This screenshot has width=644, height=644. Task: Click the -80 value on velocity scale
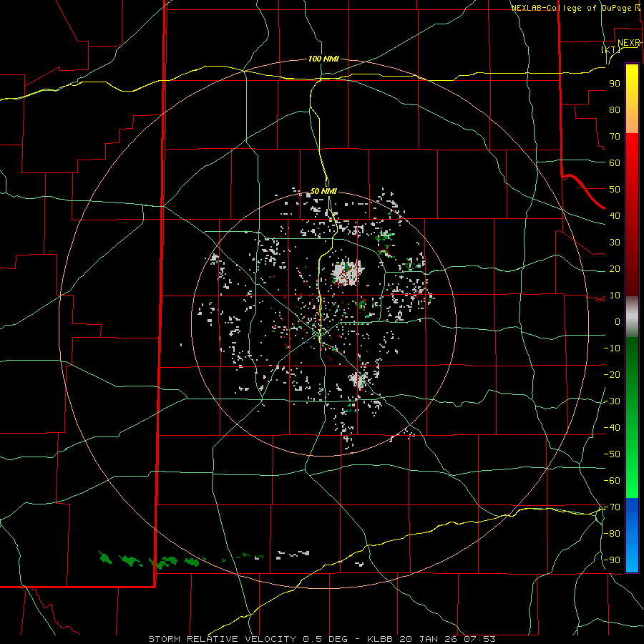612,534
